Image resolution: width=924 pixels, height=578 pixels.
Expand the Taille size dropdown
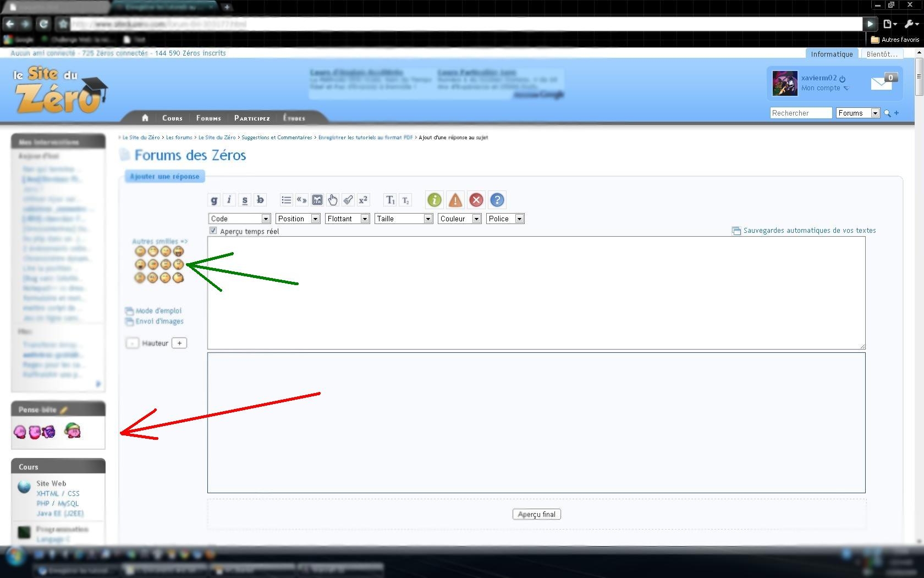[x=404, y=219]
